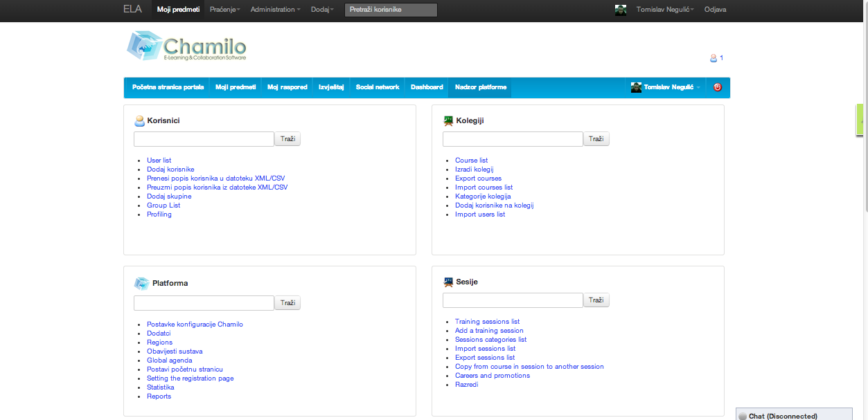
Task: Open Postavke konfiguracije Chamilo link
Action: point(195,325)
